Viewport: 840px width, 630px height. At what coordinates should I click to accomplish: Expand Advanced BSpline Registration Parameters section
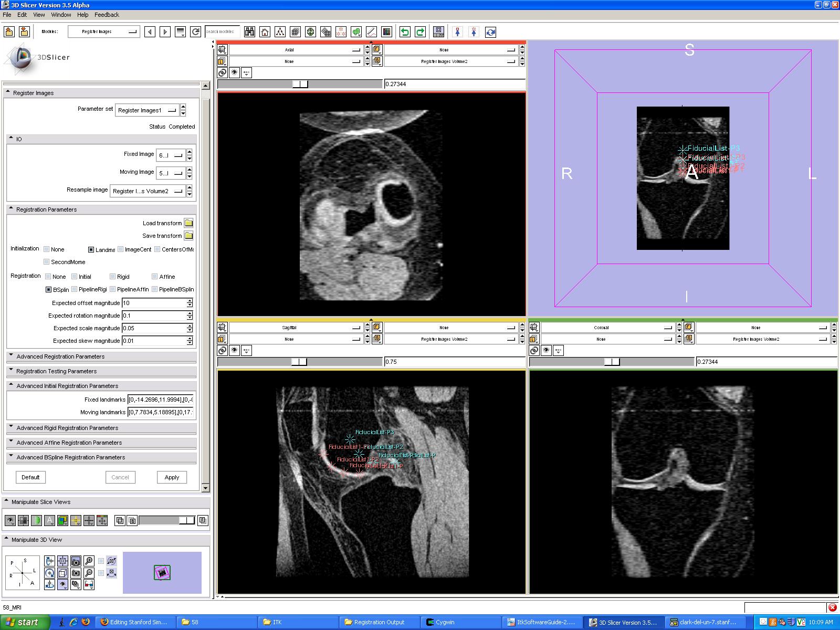(x=101, y=457)
